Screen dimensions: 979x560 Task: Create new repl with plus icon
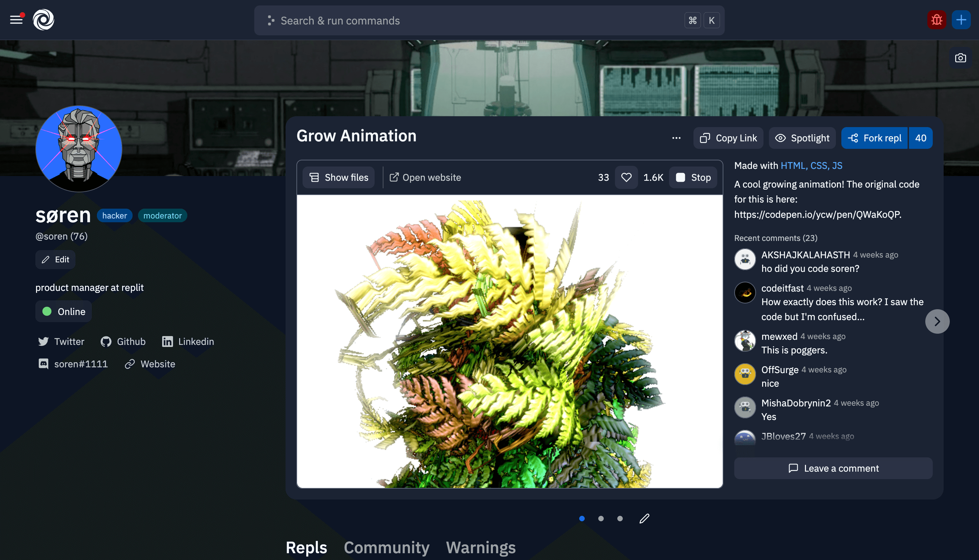click(961, 20)
